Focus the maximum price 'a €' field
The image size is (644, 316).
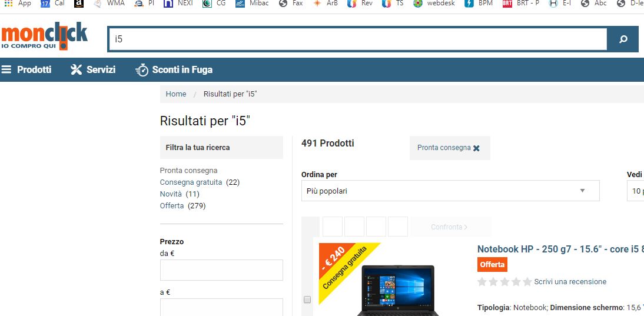point(221,307)
